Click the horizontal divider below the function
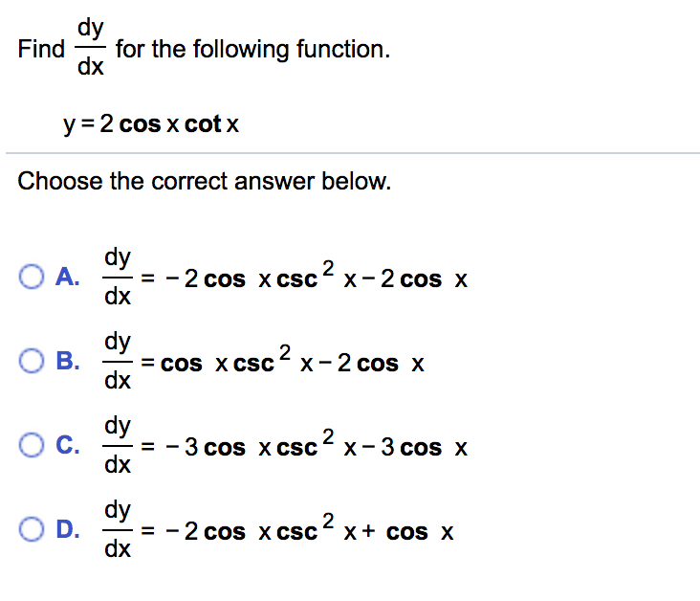Image resolution: width=700 pixels, height=601 pixels. coord(352,152)
